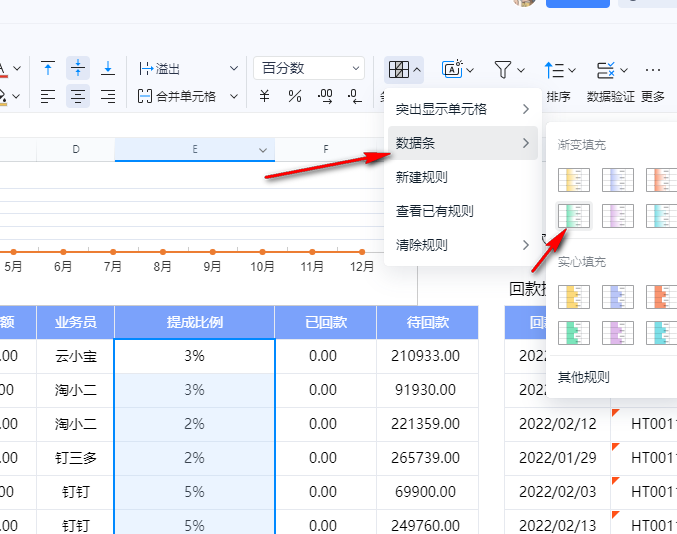Select cell with value 91930.00
677x534 pixels.
427,390
